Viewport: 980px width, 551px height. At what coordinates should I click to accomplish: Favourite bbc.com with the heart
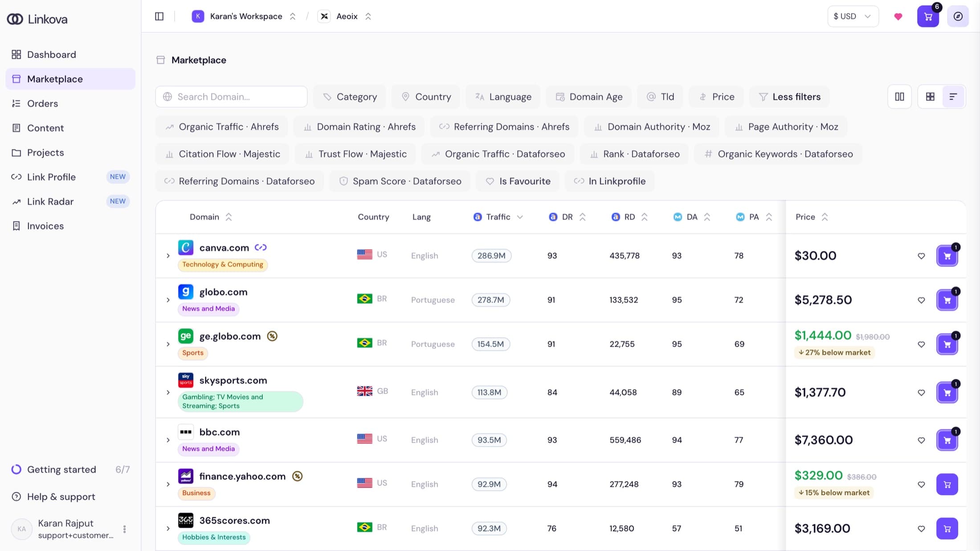[921, 440]
